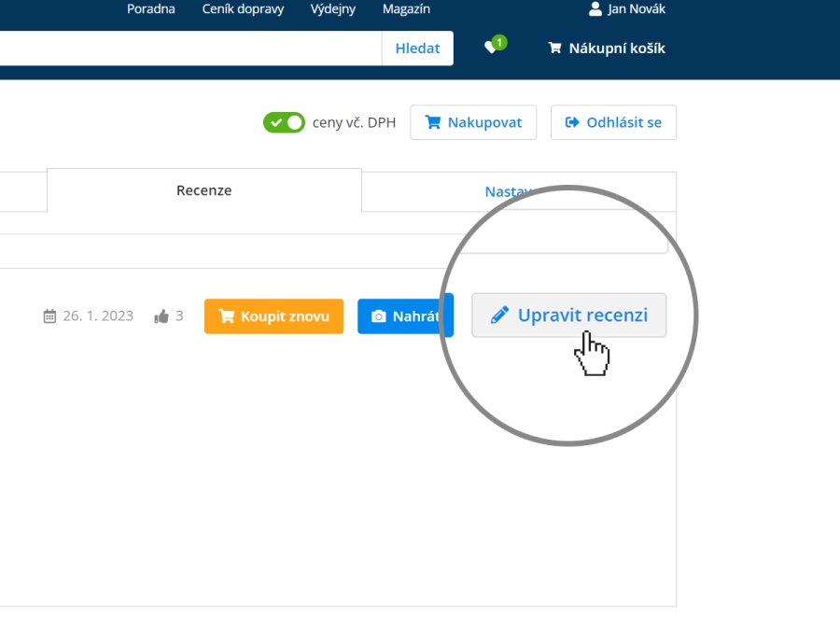Open the Poradna link in top menu
Viewport: 840px width, 630px height.
tap(151, 9)
